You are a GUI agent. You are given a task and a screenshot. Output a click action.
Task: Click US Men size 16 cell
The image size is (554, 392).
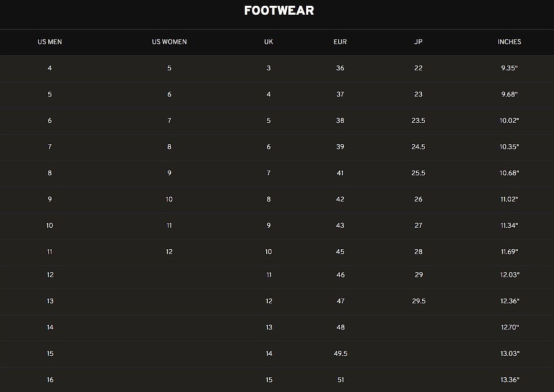(x=50, y=380)
